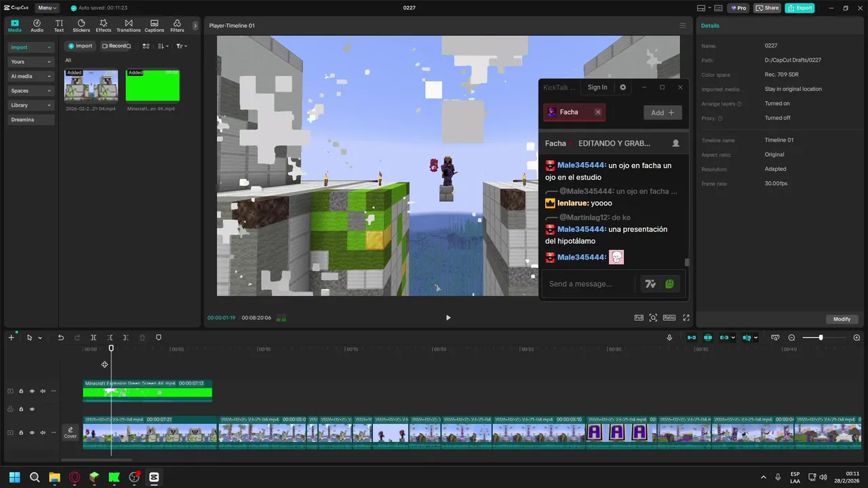This screenshot has width=868, height=488.
Task: Expand the Yours sidebar section
Action: pyautogui.click(x=31, y=62)
